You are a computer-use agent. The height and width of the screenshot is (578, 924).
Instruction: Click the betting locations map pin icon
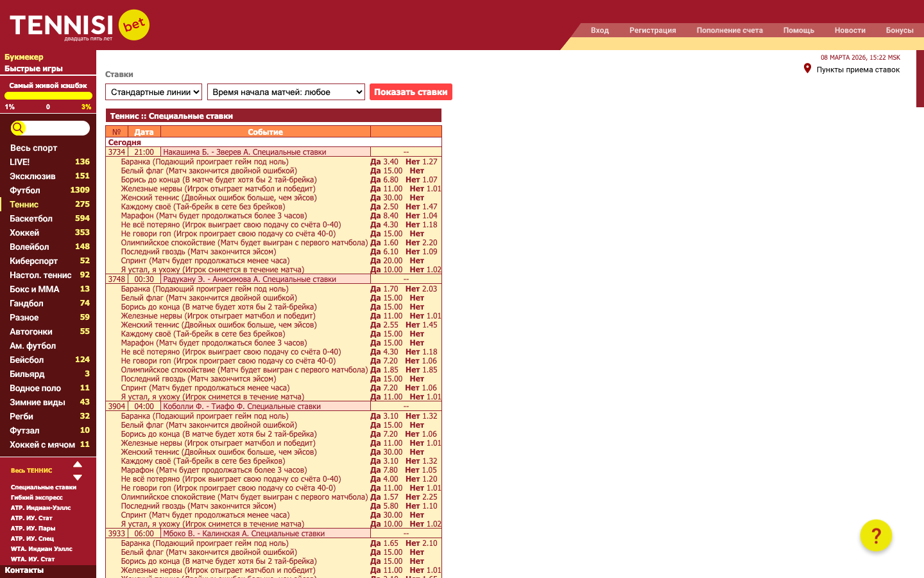pos(807,69)
